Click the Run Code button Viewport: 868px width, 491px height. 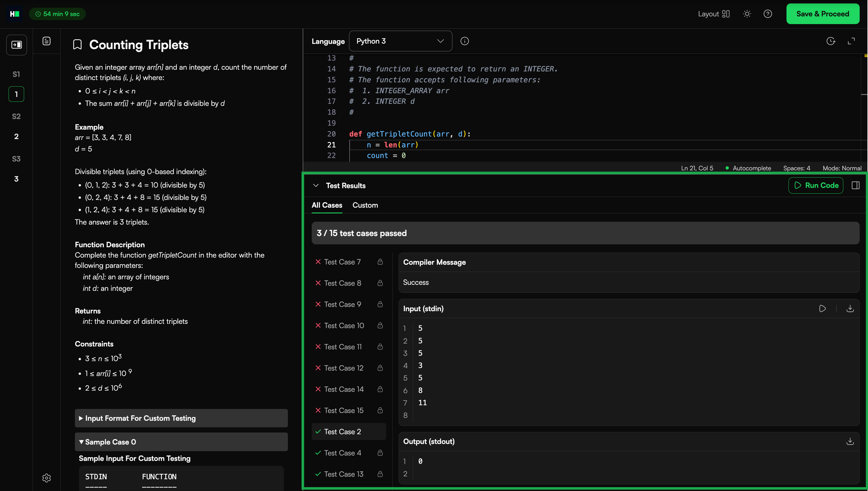click(816, 185)
